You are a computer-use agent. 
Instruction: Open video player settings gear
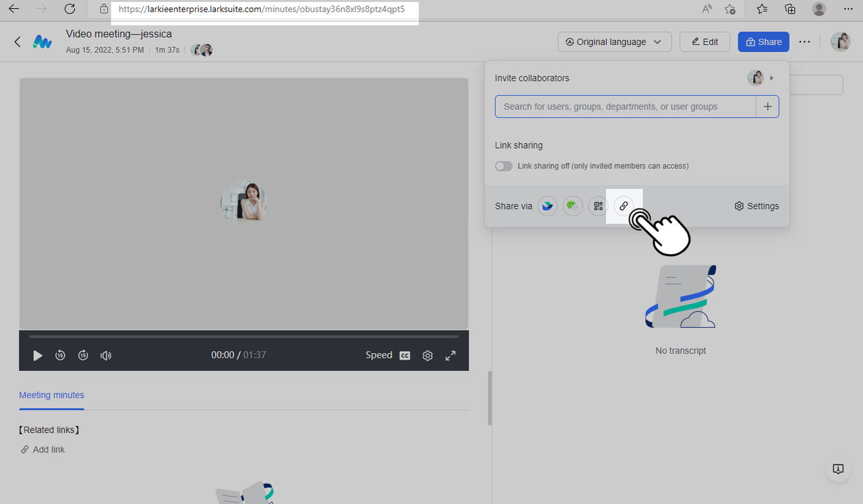pyautogui.click(x=427, y=355)
